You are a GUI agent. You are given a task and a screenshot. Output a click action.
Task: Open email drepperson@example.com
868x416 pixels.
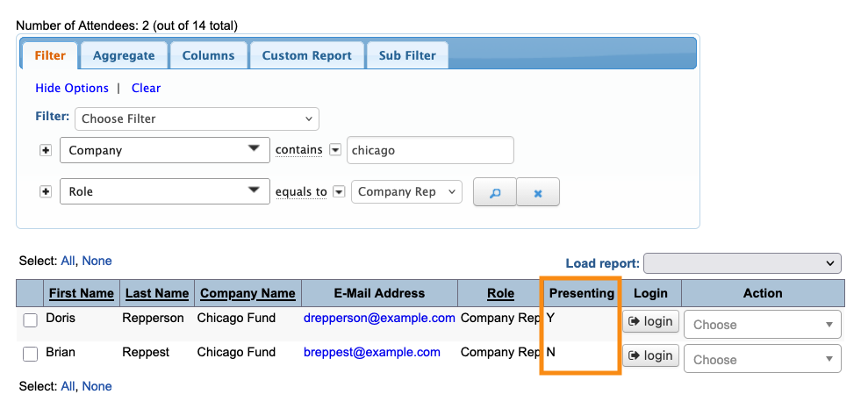[379, 319]
